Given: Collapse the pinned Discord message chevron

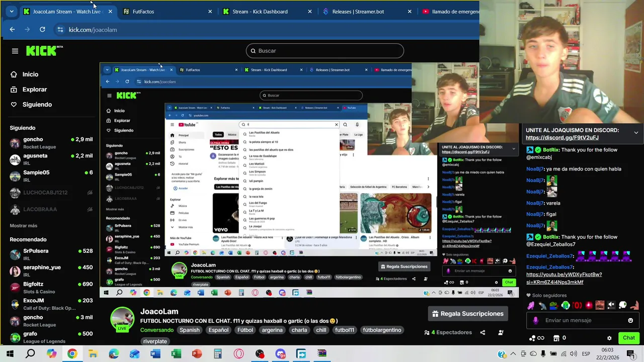Looking at the screenshot, I should pyautogui.click(x=636, y=133).
